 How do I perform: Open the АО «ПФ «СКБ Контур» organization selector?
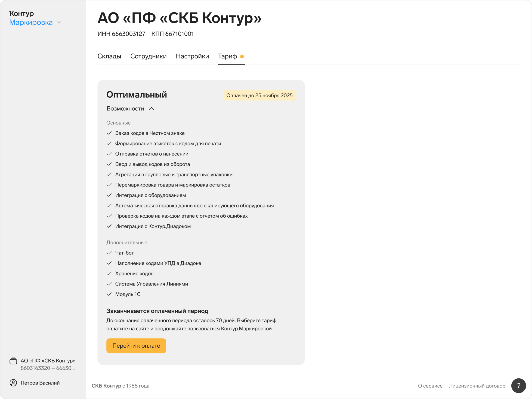point(48,364)
